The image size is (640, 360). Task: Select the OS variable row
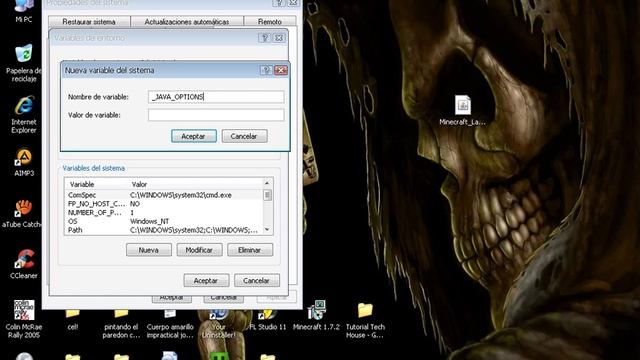tap(164, 221)
